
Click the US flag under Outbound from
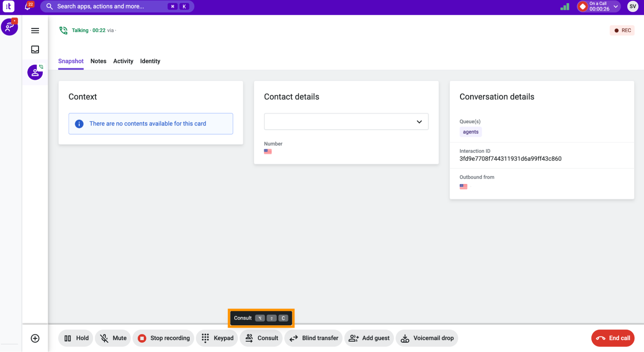(463, 186)
